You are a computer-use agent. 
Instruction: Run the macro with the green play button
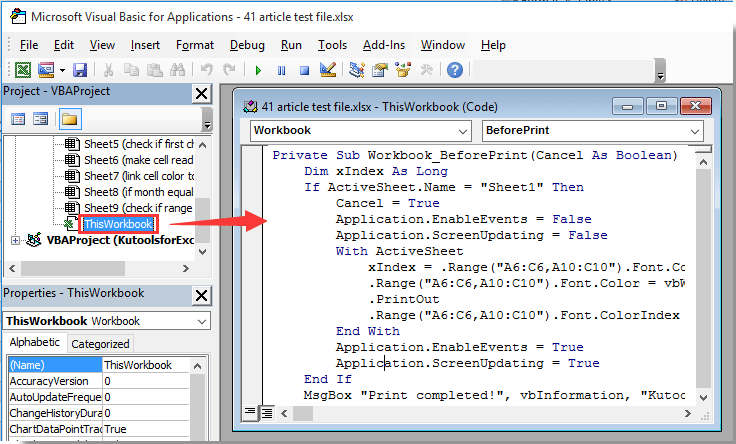(x=258, y=70)
